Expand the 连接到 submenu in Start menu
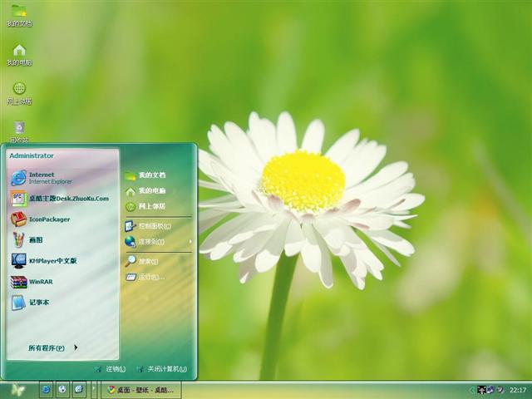This screenshot has width=532, height=399. pos(154,242)
